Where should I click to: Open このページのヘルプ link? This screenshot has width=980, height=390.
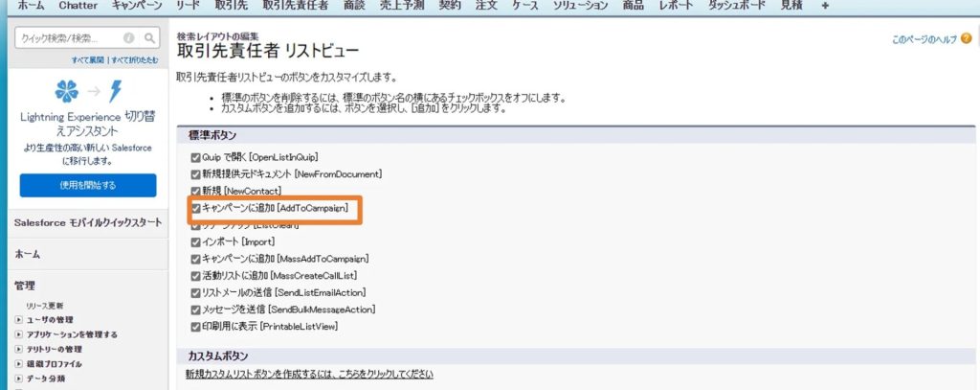(924, 39)
